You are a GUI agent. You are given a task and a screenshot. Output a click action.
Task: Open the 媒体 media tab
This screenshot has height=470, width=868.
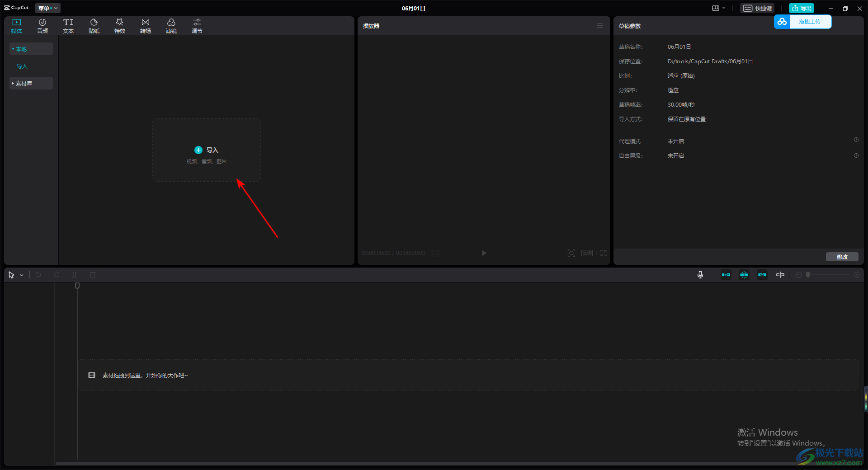click(17, 26)
